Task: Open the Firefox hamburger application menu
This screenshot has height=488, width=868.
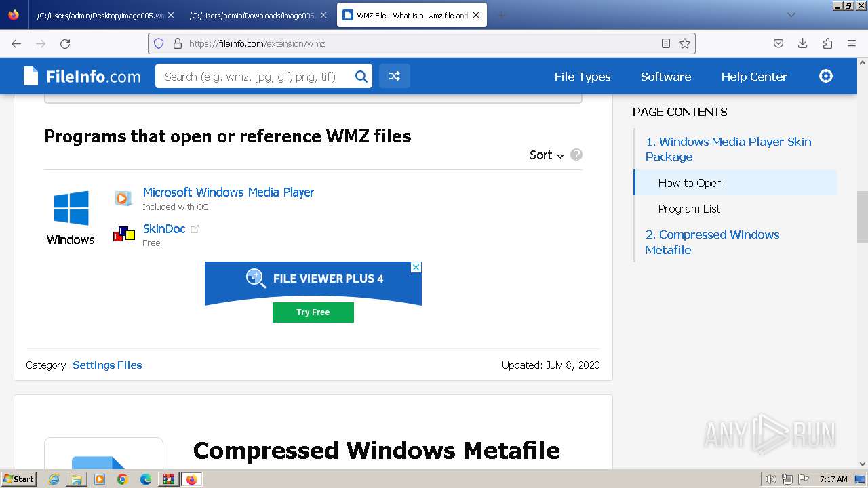Action: click(852, 43)
